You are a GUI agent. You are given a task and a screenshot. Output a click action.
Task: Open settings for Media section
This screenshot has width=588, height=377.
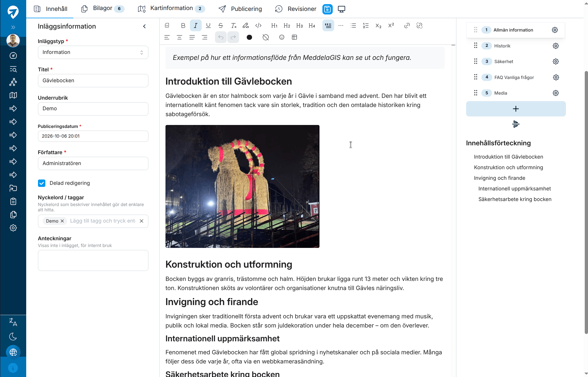tap(556, 93)
